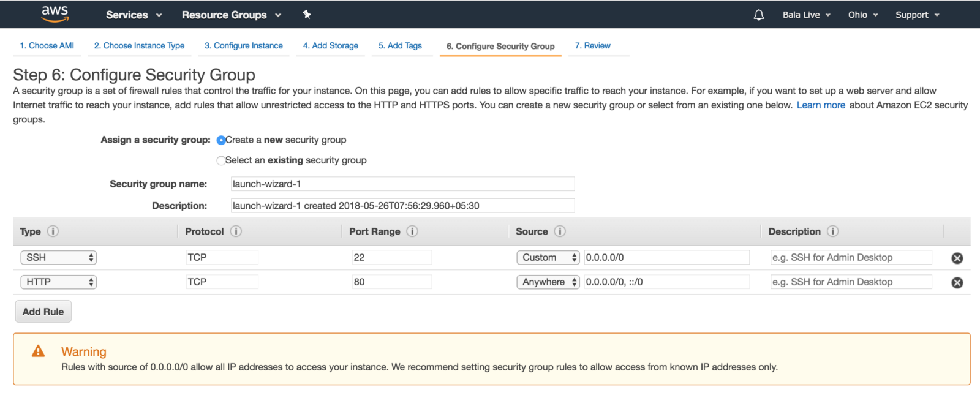
Task: Select Create a new security group
Action: coord(221,140)
